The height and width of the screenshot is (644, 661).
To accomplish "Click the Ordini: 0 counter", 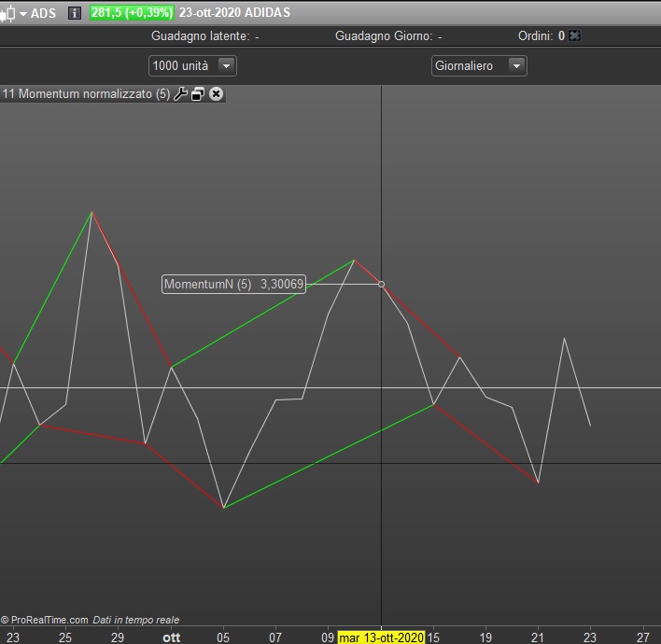I will (x=541, y=35).
